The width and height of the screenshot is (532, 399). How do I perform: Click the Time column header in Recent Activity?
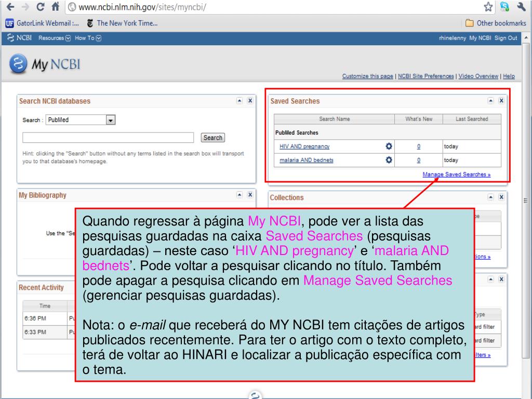tap(45, 305)
